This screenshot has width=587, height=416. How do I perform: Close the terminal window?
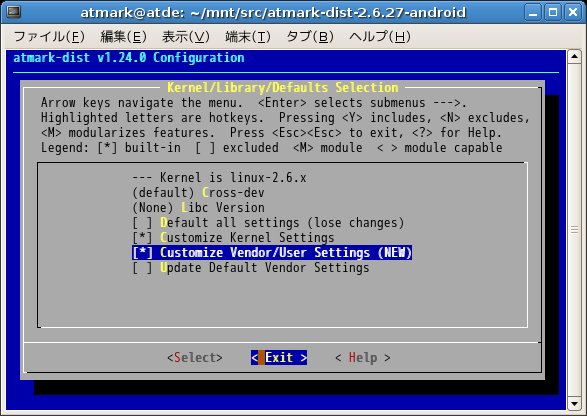(573, 13)
